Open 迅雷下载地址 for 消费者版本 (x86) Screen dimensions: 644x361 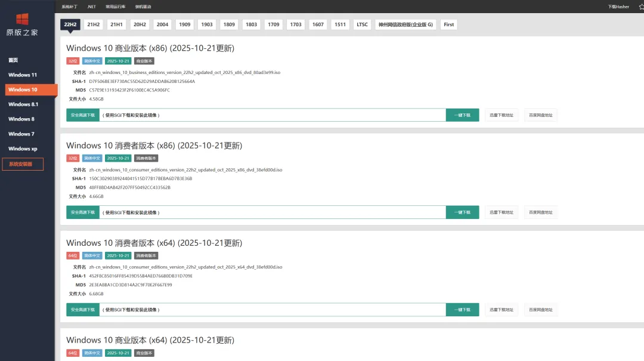click(501, 212)
